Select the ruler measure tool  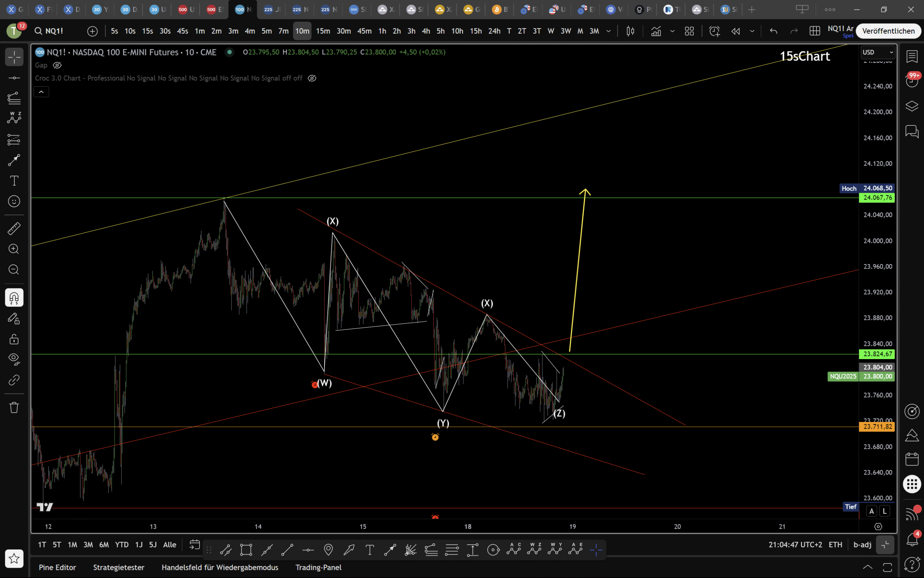14,229
